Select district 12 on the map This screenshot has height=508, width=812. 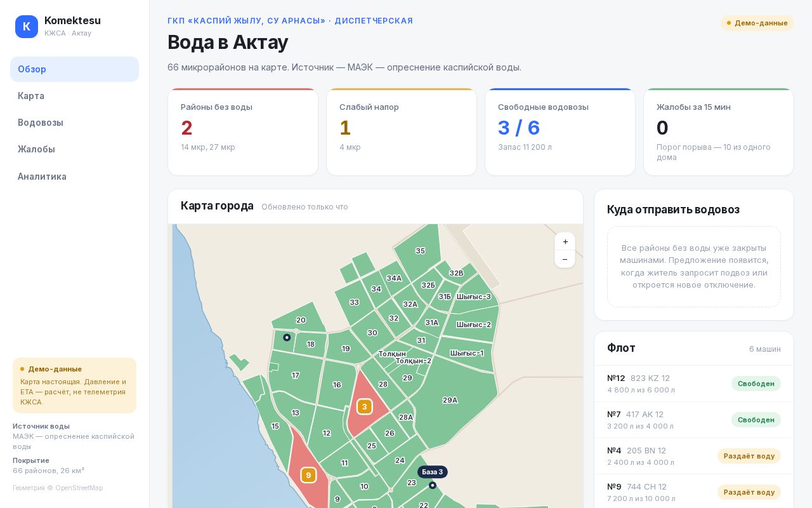(x=327, y=433)
